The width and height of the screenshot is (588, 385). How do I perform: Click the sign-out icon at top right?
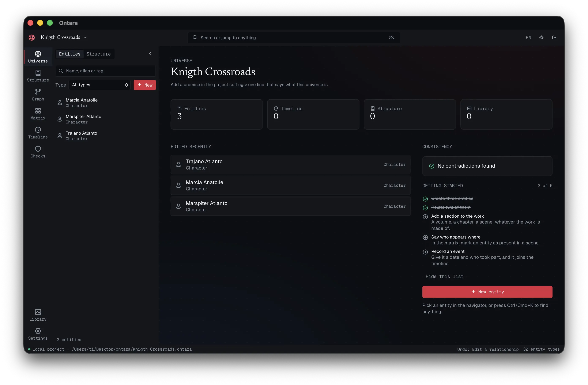(554, 38)
